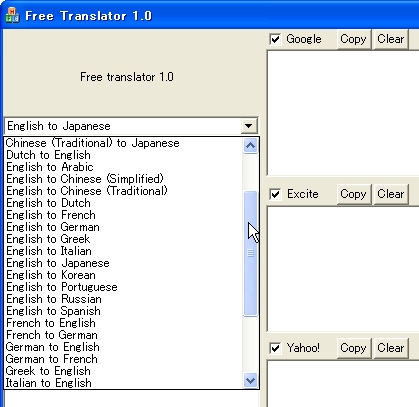The width and height of the screenshot is (419, 407).
Task: Clear the Excite translation box
Action: [x=391, y=194]
